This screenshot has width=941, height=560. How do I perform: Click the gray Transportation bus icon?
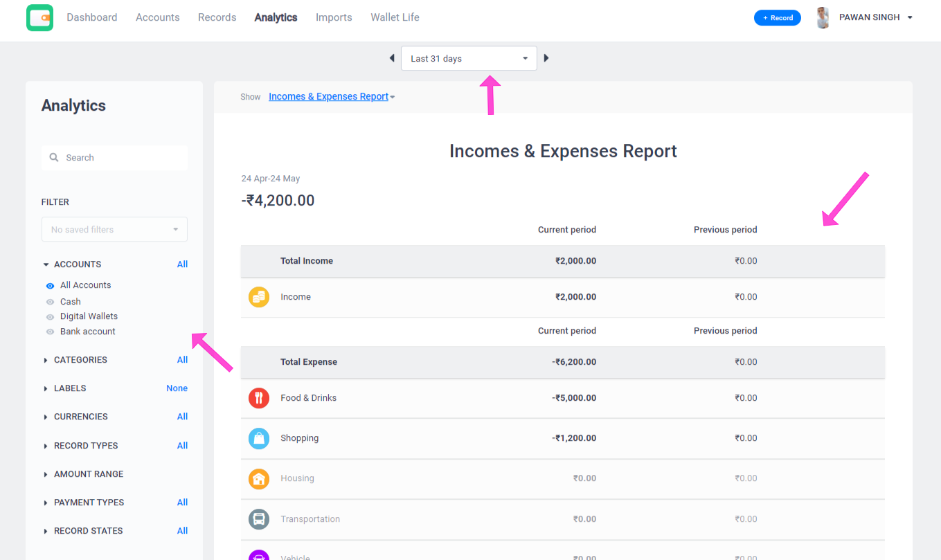pyautogui.click(x=259, y=519)
